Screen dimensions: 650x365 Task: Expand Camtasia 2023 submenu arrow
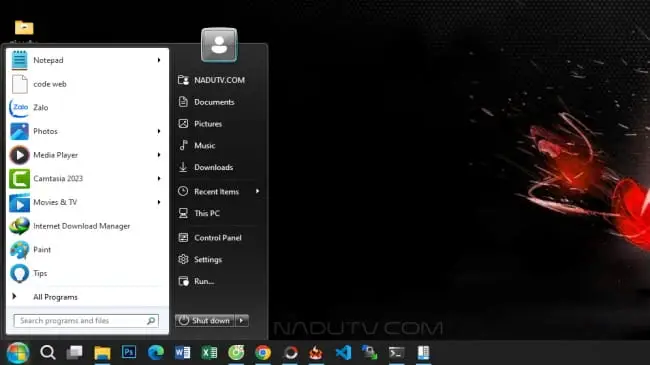(159, 179)
